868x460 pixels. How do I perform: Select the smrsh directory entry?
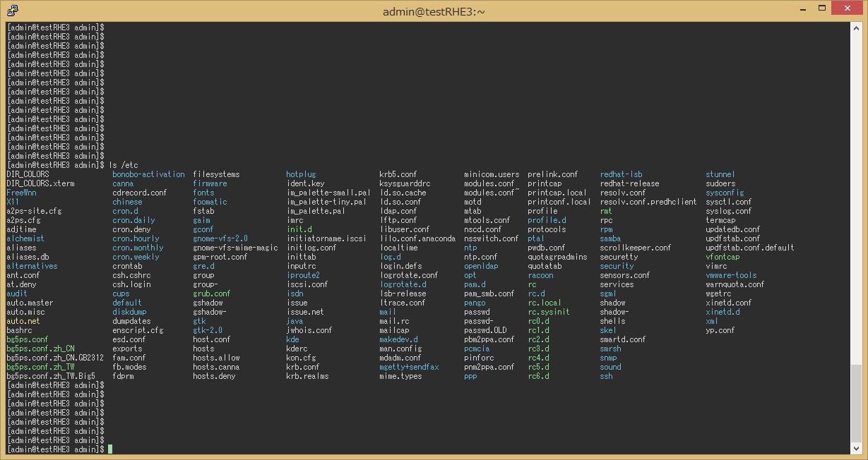[x=610, y=349]
